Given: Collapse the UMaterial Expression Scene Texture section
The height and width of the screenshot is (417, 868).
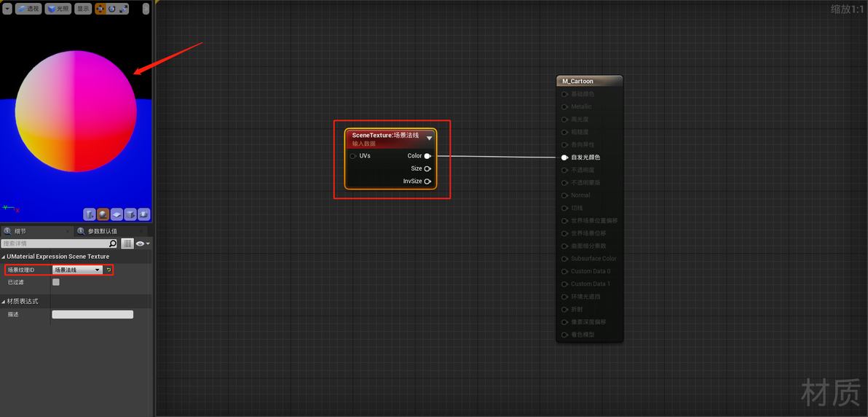Looking at the screenshot, I should [x=4, y=257].
